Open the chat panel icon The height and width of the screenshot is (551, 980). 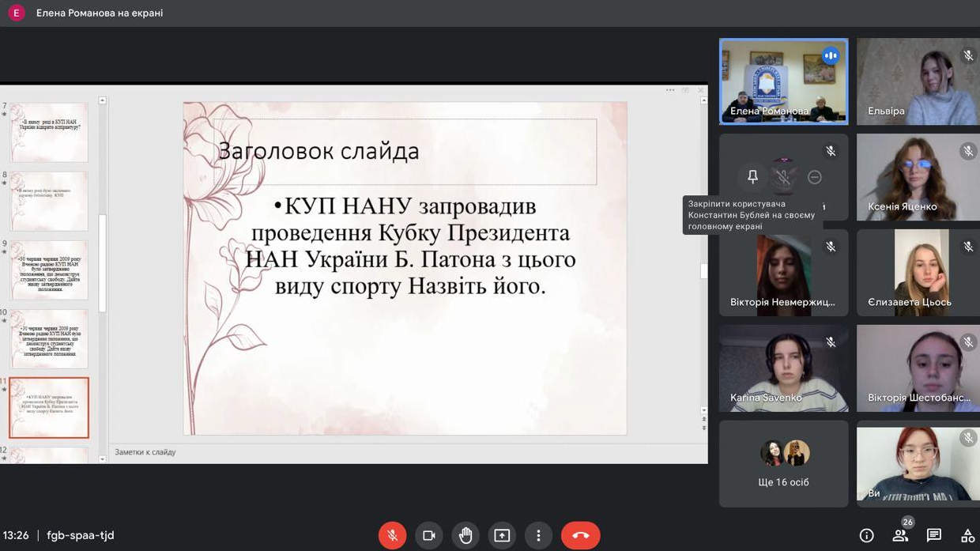[x=933, y=535]
